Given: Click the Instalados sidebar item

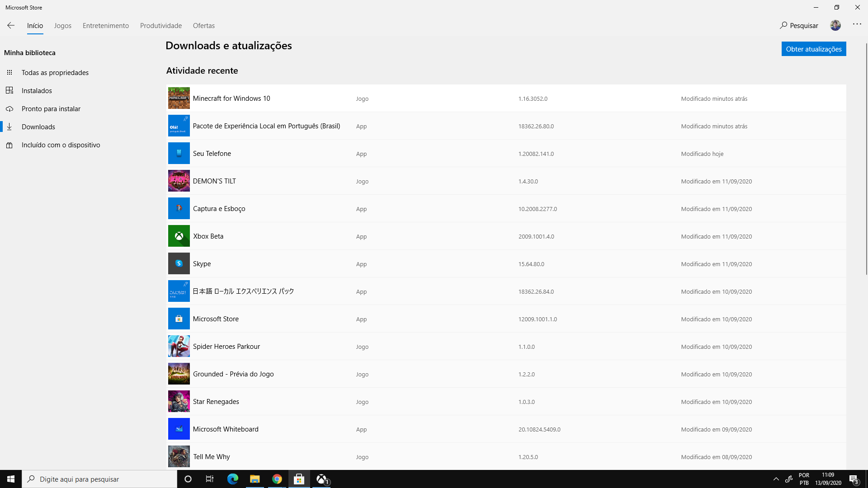Looking at the screenshot, I should coord(36,90).
